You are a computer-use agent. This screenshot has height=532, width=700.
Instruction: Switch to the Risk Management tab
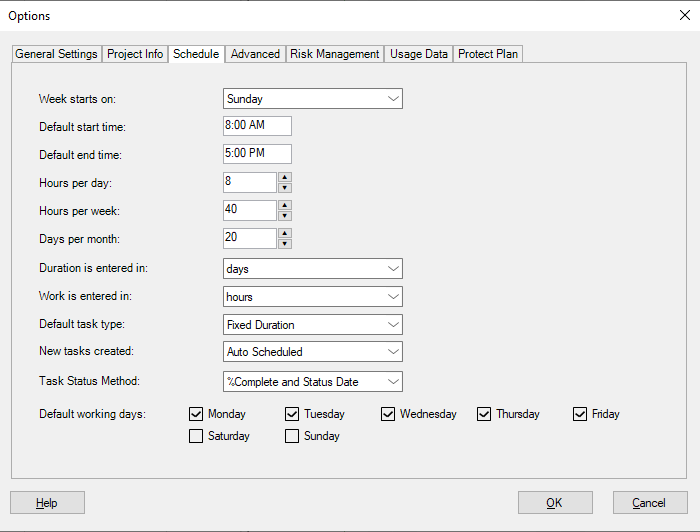click(x=335, y=54)
